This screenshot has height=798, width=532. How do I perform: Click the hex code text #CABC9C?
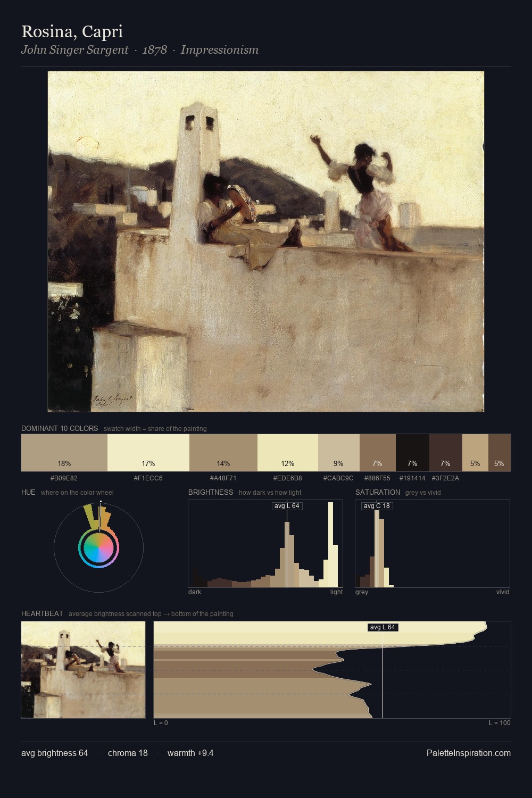pos(338,478)
